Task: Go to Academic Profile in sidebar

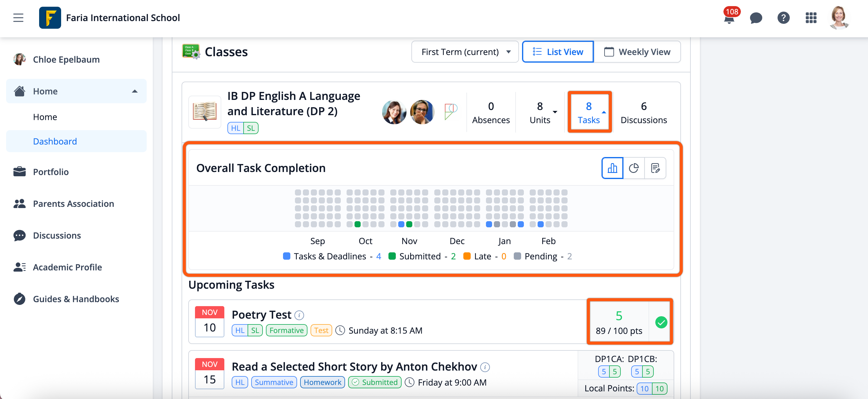Action: [67, 267]
